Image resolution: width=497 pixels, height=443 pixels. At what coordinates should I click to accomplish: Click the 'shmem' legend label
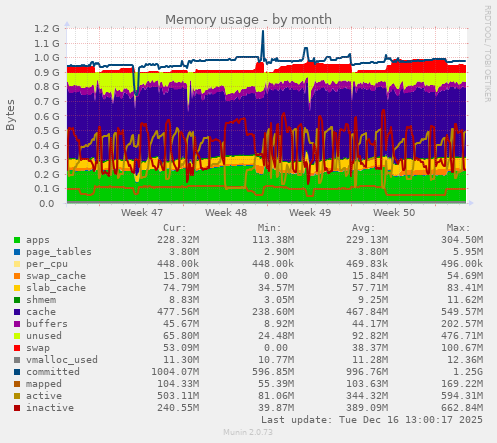pyautogui.click(x=41, y=300)
